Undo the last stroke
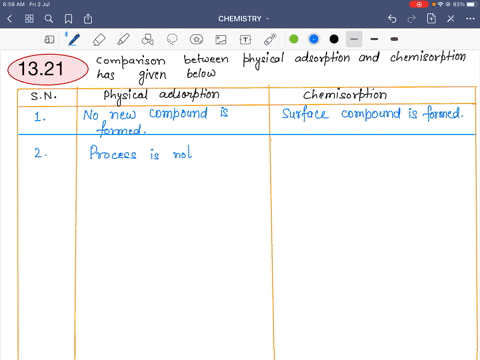The width and height of the screenshot is (480, 360). tap(392, 19)
